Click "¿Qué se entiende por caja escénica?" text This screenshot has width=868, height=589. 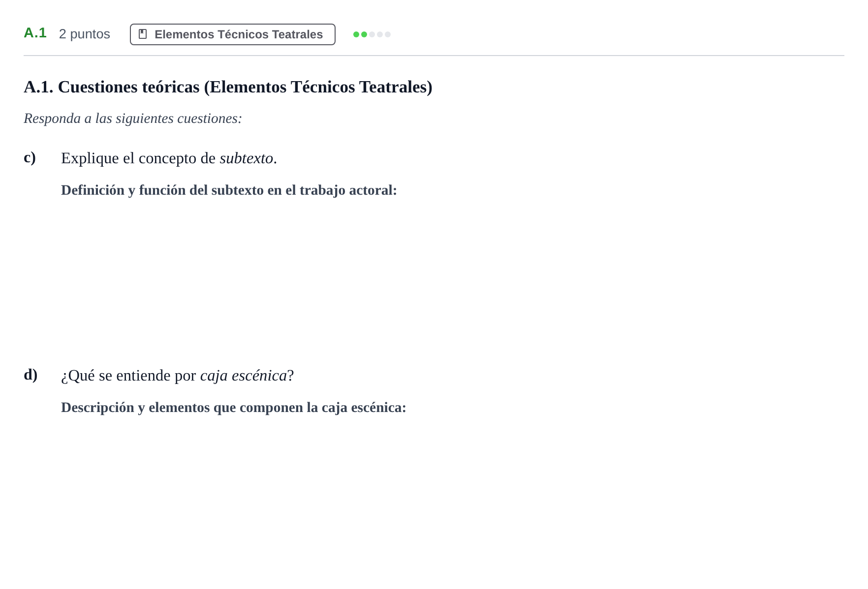[x=178, y=376]
